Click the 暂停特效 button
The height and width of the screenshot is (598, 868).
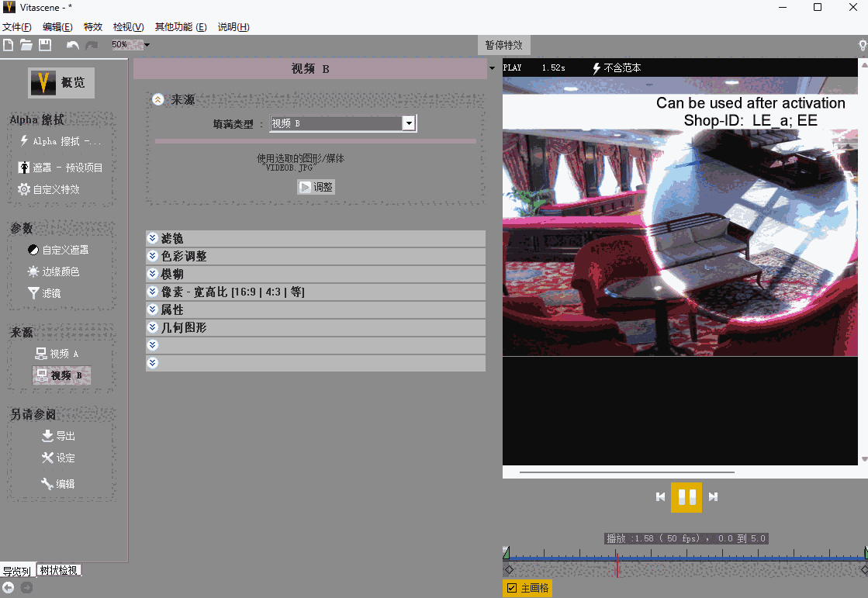pos(503,45)
